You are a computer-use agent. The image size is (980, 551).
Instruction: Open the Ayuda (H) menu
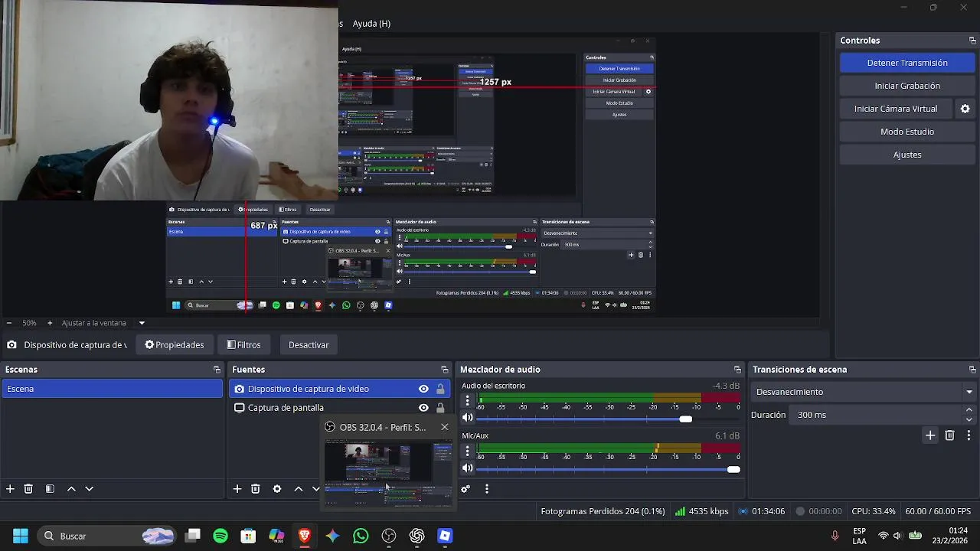tap(371, 24)
